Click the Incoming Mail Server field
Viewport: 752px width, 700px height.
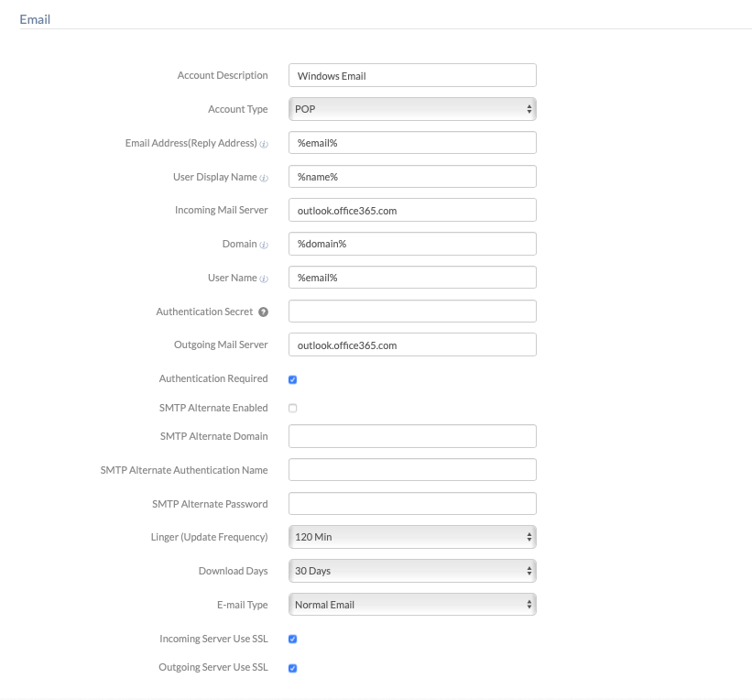412,210
